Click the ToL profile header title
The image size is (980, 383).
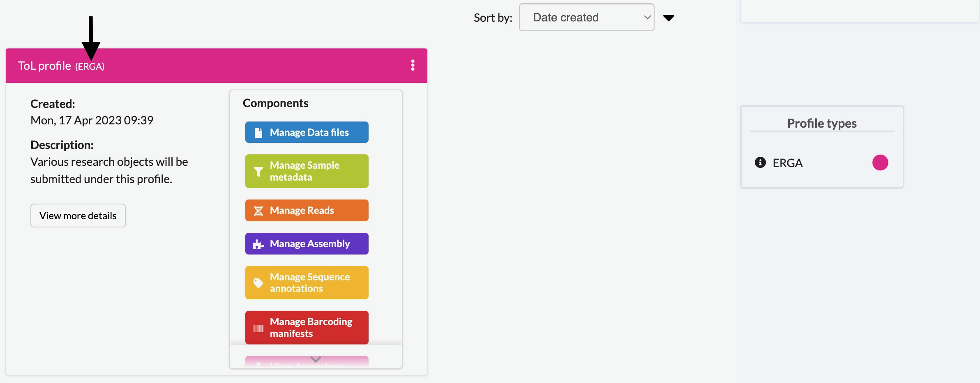(x=61, y=66)
